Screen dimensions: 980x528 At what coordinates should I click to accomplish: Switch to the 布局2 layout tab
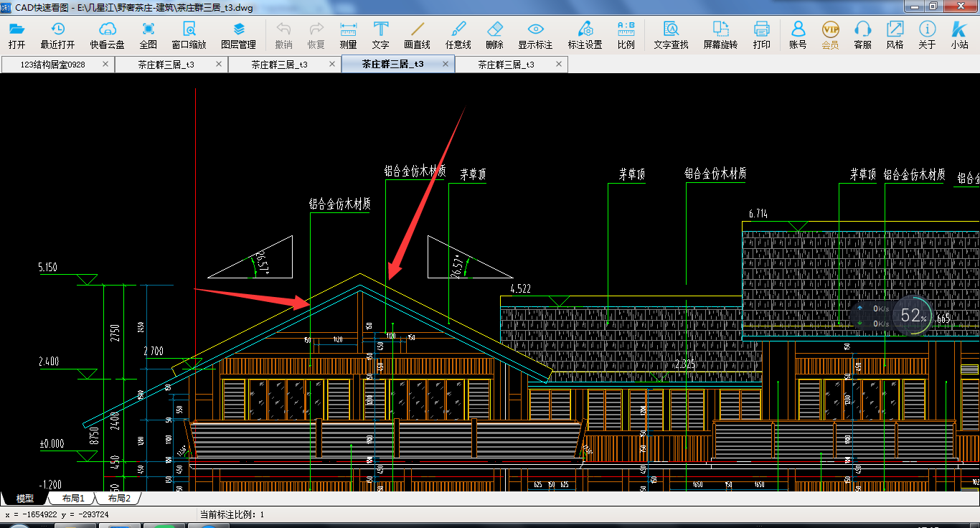119,498
